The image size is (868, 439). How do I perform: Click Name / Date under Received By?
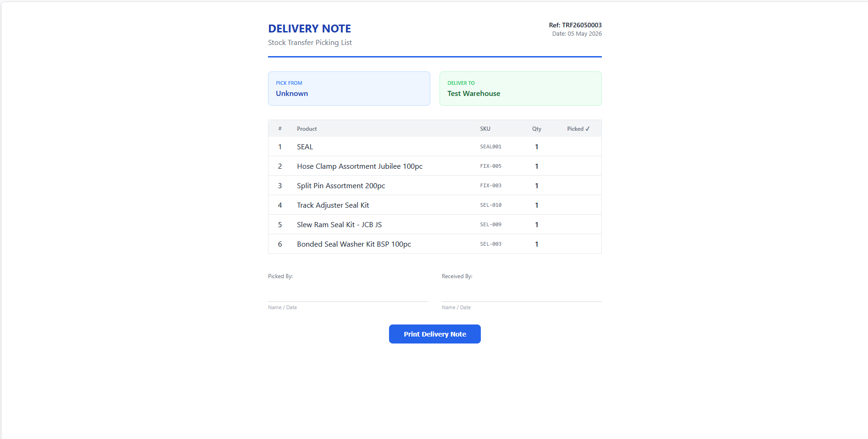456,307
